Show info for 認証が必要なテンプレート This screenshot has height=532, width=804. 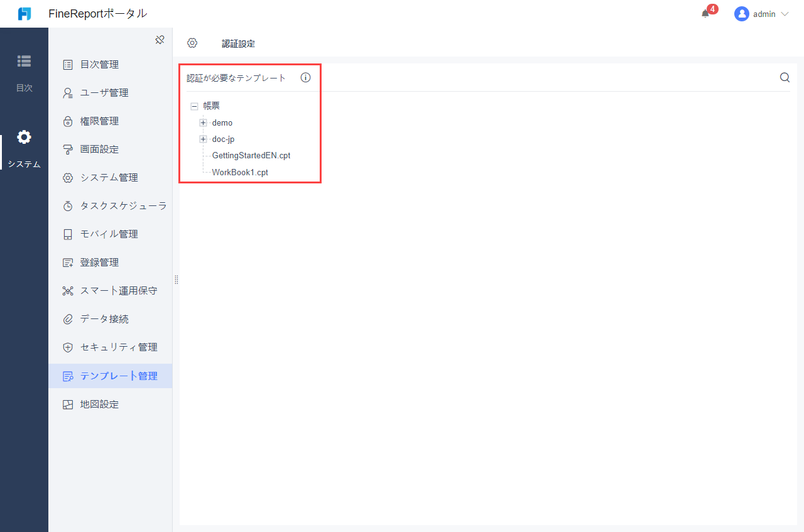(305, 78)
